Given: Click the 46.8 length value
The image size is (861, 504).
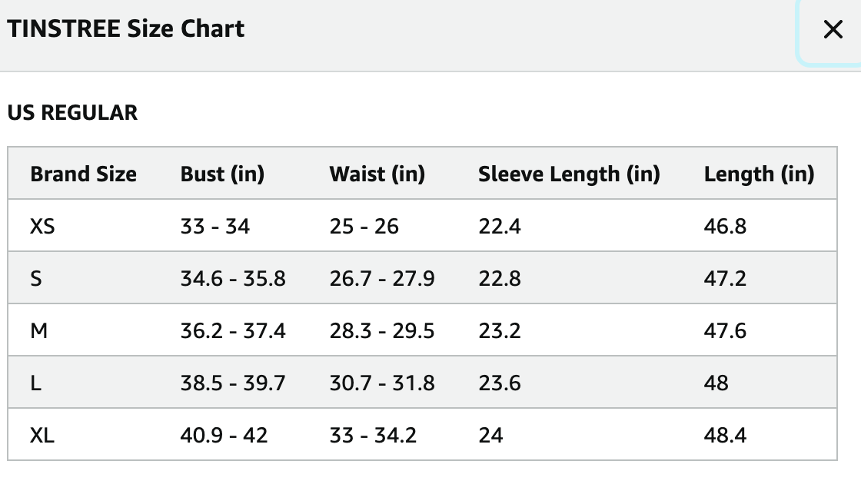Looking at the screenshot, I should (x=725, y=227).
